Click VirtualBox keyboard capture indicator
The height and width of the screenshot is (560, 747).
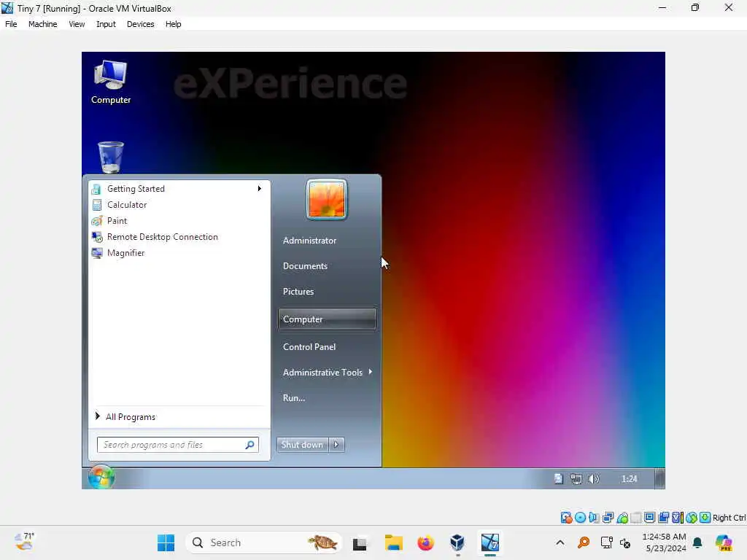pos(705,518)
